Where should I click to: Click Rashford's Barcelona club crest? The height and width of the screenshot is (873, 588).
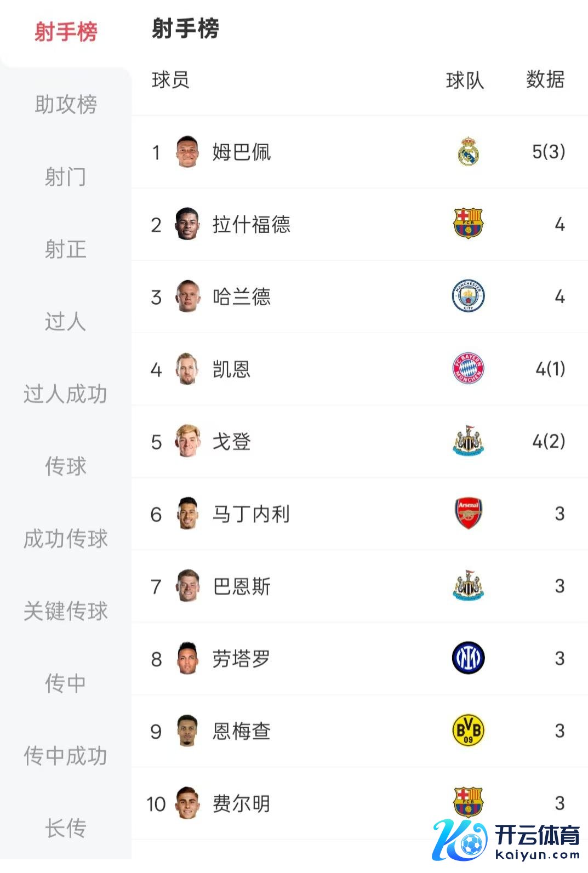(468, 224)
